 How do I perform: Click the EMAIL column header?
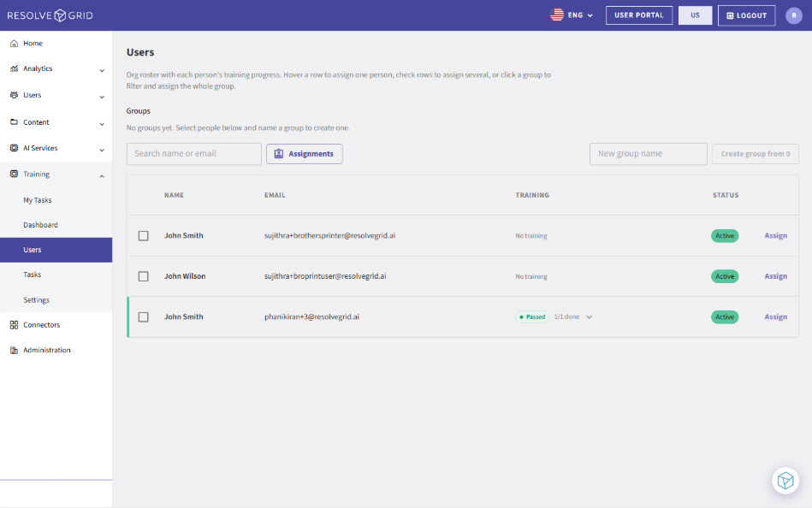275,195
